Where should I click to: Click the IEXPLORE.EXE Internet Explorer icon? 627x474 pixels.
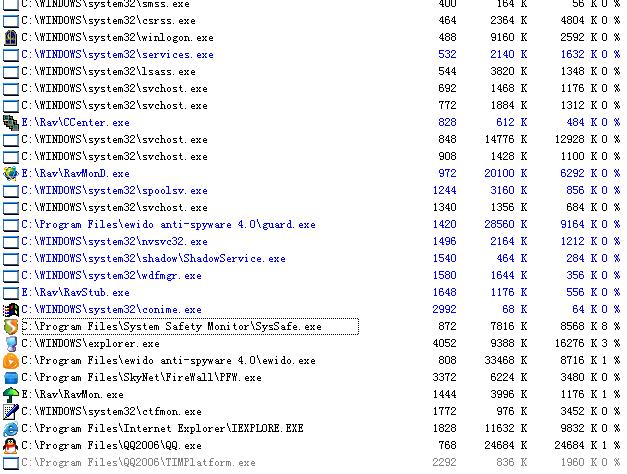(10, 428)
